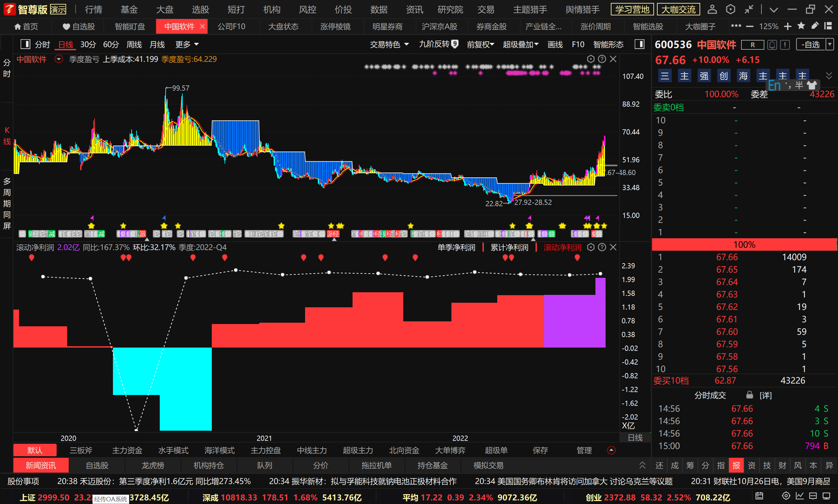Viewport: 838px width, 504px height.
Task: Close the K-line indicator with X icon
Action: point(613,59)
